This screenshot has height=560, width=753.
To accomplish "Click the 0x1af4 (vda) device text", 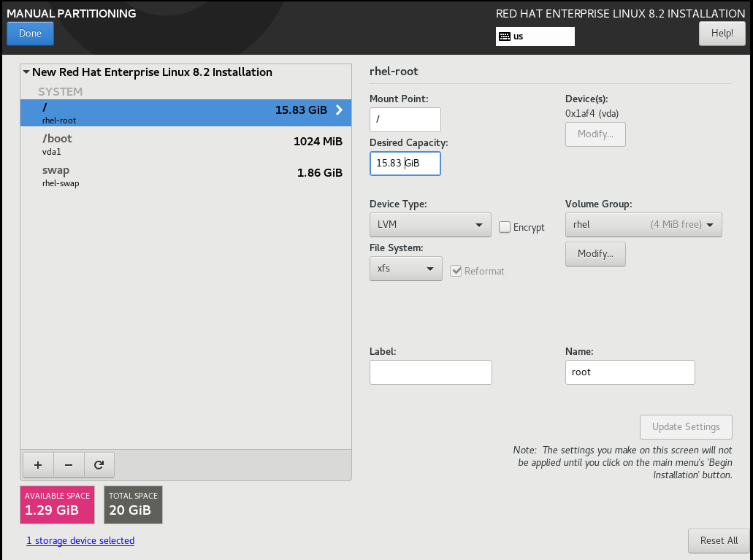I will pyautogui.click(x=592, y=114).
